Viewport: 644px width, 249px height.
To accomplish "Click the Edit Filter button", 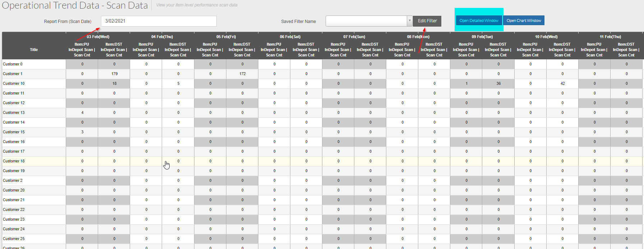I will point(427,21).
